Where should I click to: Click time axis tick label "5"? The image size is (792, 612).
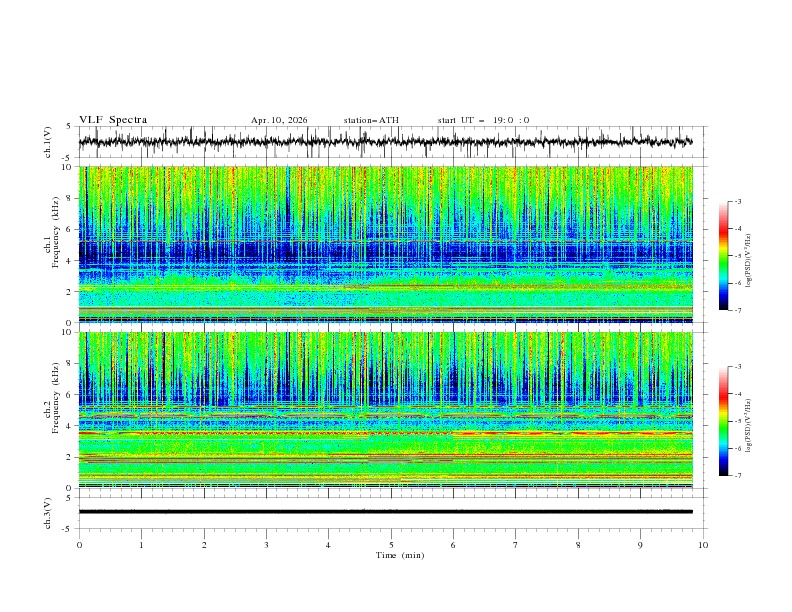coord(391,545)
